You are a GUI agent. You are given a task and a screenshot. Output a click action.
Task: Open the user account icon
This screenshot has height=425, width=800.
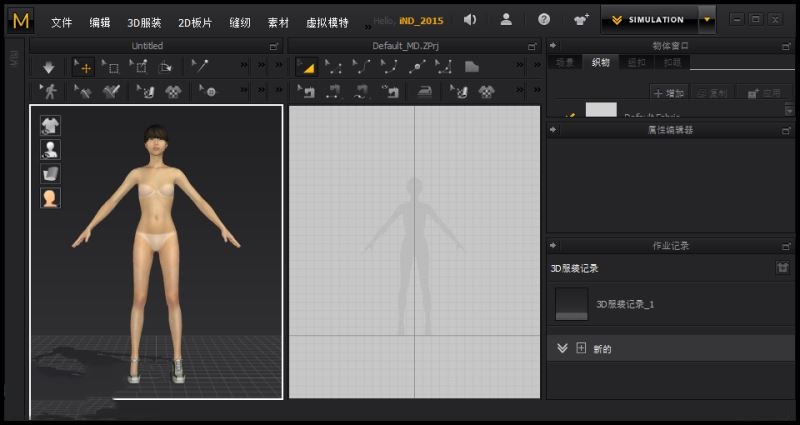(507, 19)
